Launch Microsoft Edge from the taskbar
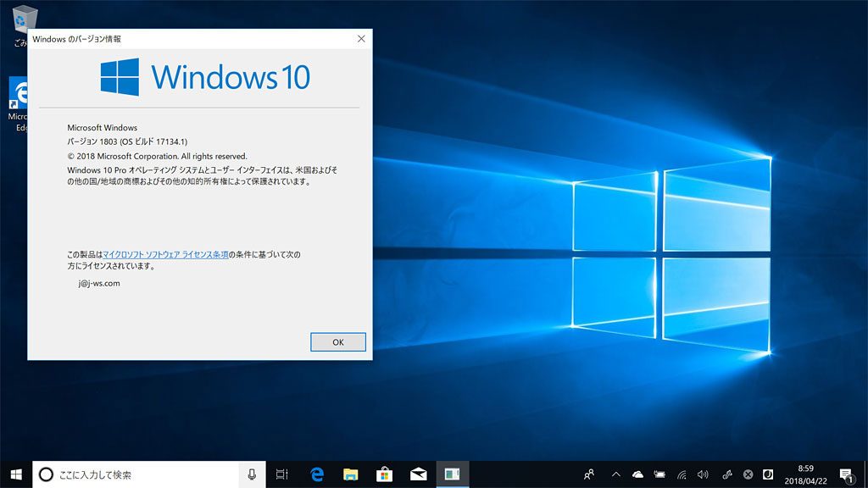The width and height of the screenshot is (868, 488). point(318,474)
